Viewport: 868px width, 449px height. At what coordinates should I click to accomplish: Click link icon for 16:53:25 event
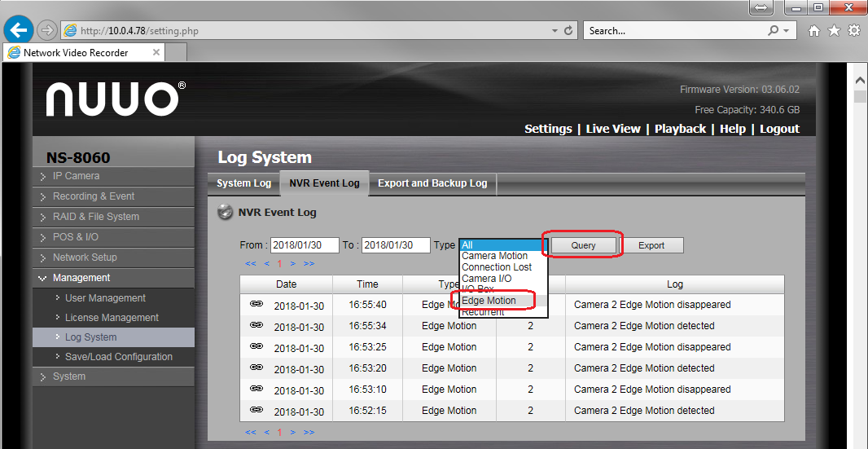click(256, 346)
